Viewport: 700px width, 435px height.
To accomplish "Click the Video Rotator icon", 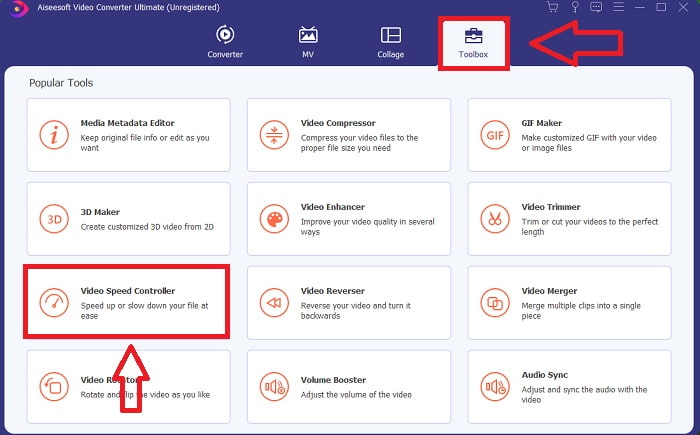I will [x=52, y=386].
